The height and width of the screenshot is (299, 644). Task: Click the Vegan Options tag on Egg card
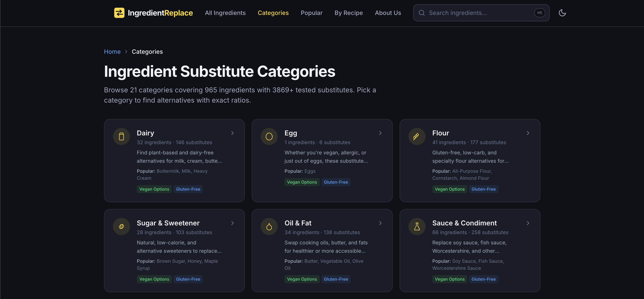(x=302, y=182)
